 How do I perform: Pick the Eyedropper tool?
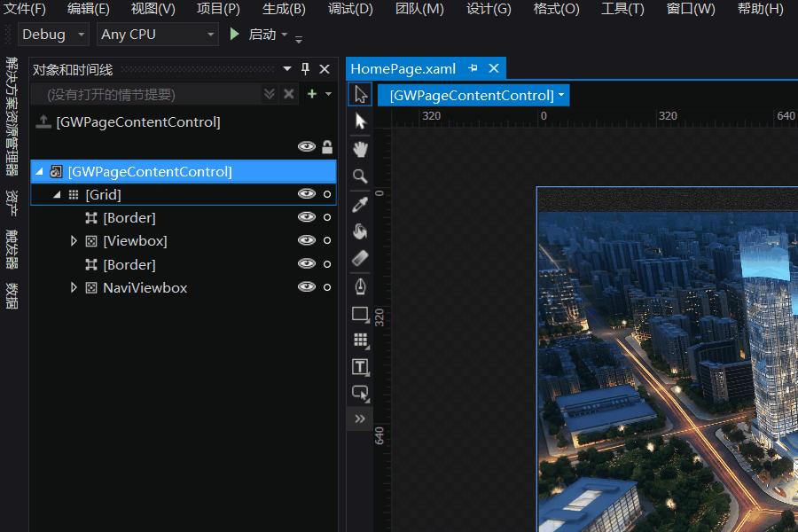tap(360, 205)
